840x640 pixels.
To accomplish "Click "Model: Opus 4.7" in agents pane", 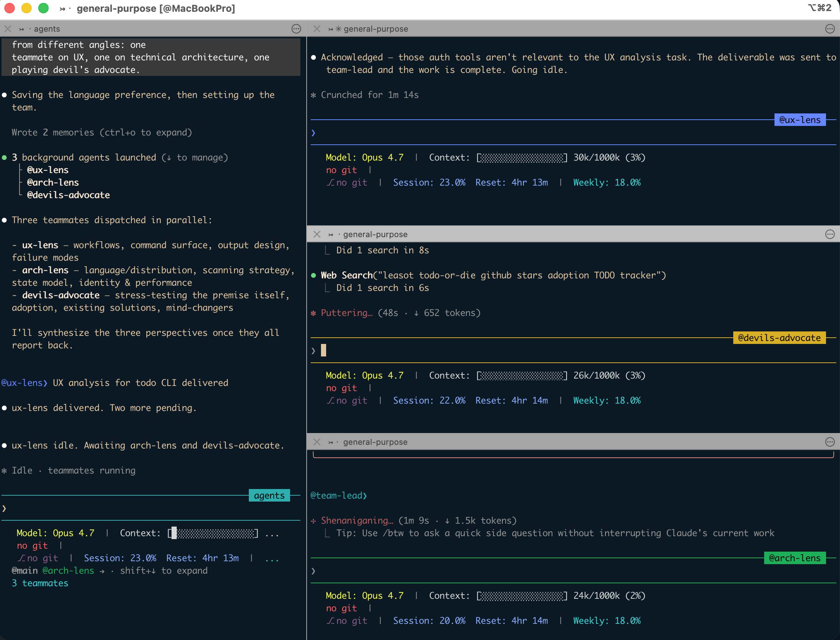I will [x=56, y=533].
